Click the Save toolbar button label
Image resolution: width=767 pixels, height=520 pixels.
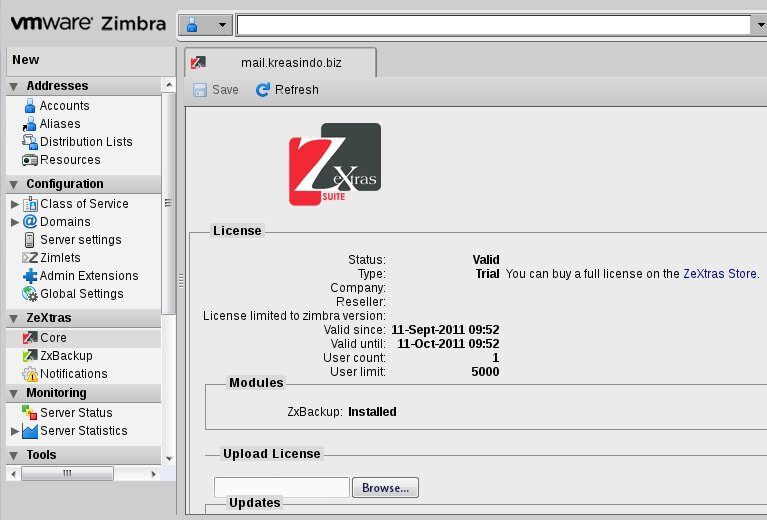(x=225, y=90)
